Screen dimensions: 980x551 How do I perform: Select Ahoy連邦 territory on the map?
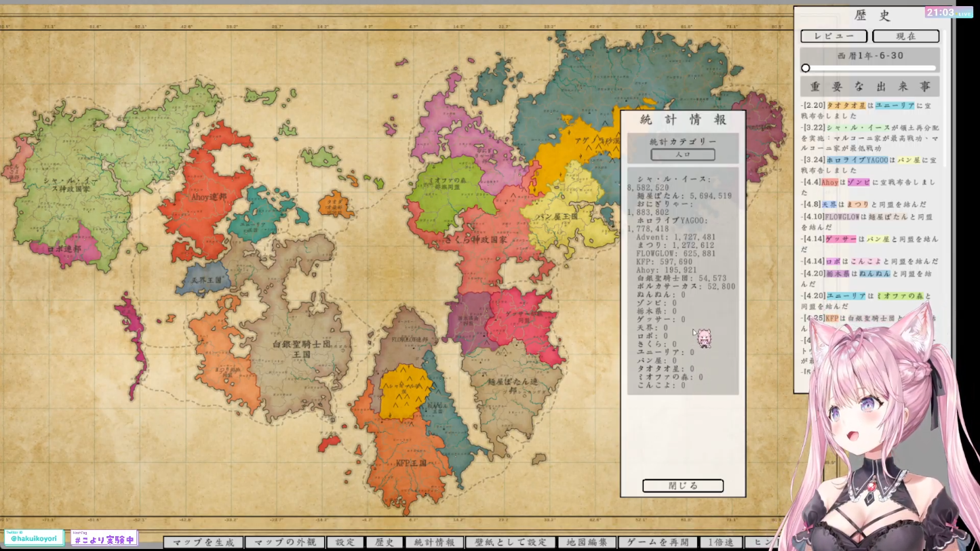point(208,197)
